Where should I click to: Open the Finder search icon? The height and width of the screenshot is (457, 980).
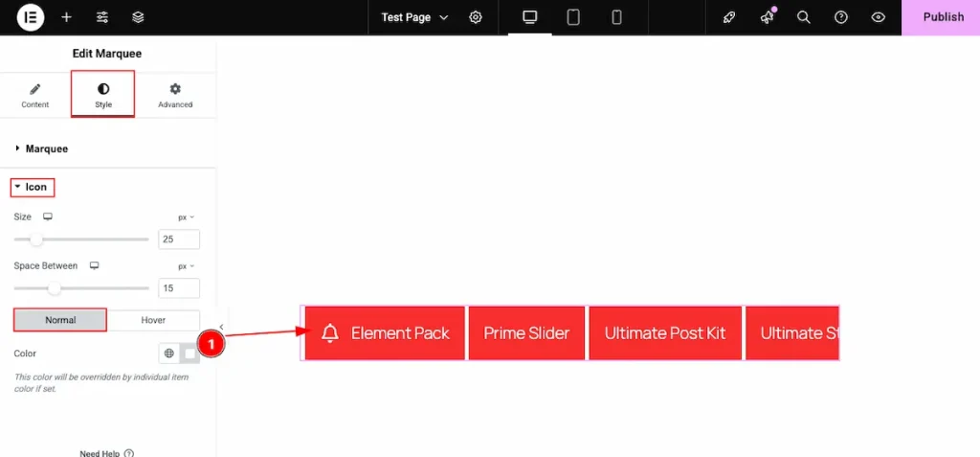(804, 17)
